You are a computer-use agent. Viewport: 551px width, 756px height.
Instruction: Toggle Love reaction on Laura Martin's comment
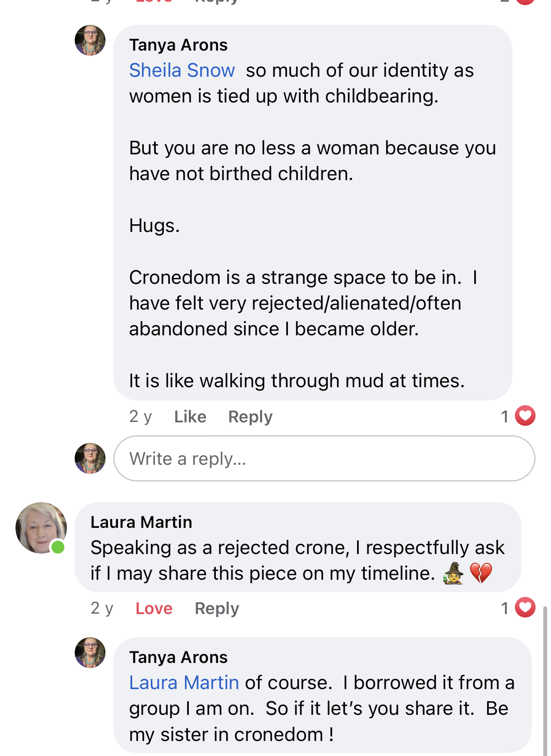point(154,608)
